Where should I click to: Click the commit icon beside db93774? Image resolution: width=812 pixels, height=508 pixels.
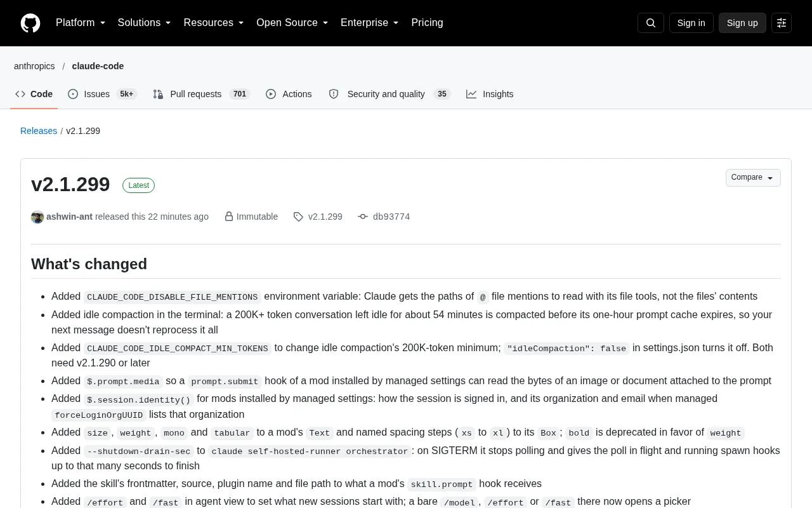point(363,217)
